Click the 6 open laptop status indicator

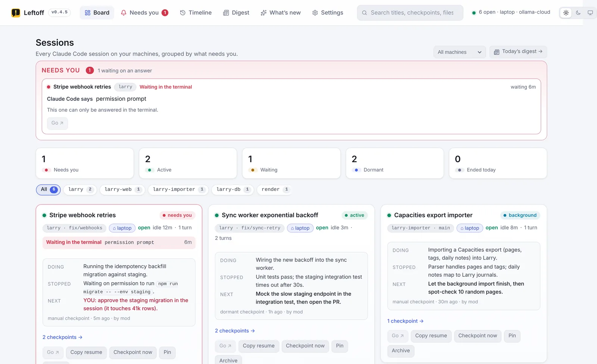point(511,12)
